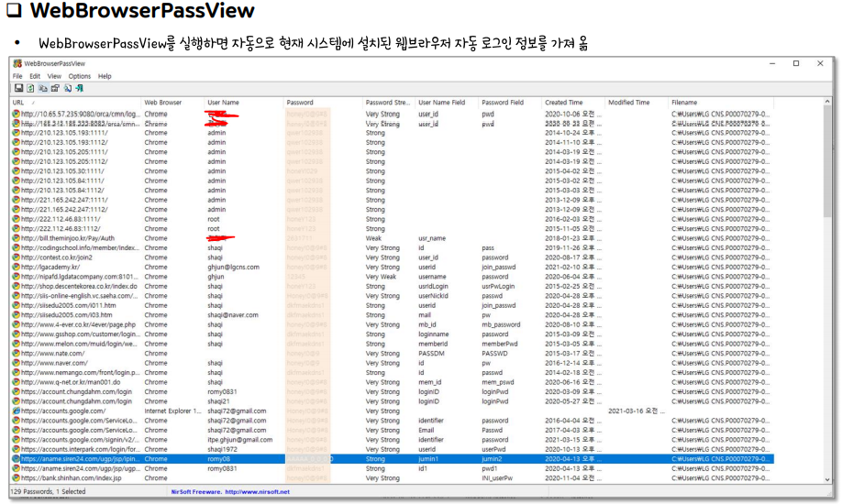Screen dimensions: 842x504
Task: Select the http://siis-online-english.vc.saeha.com/... URL
Action: [x=80, y=296]
